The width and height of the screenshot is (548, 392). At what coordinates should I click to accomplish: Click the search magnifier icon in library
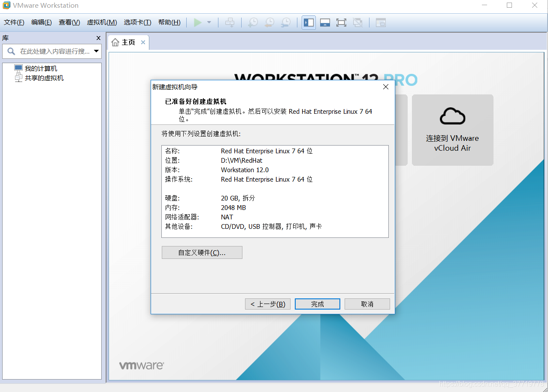(x=11, y=52)
